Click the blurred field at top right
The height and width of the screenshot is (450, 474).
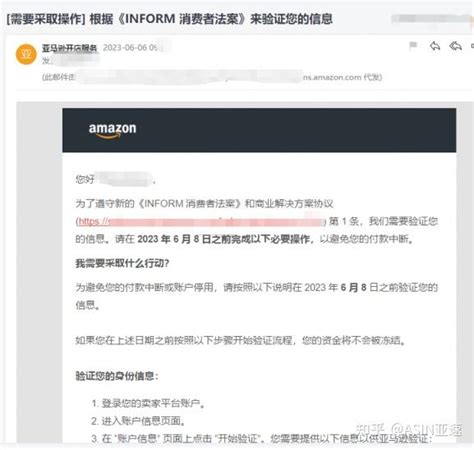click(432, 19)
